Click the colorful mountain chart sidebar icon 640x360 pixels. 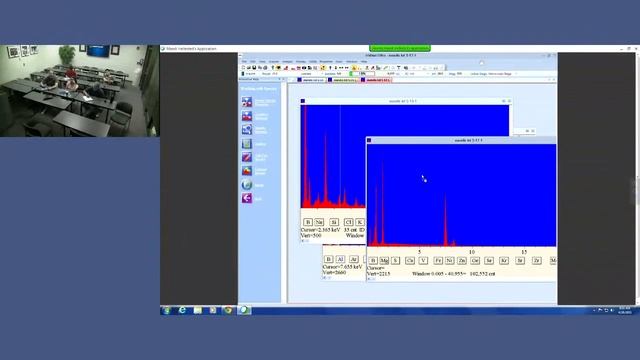pyautogui.click(x=247, y=171)
